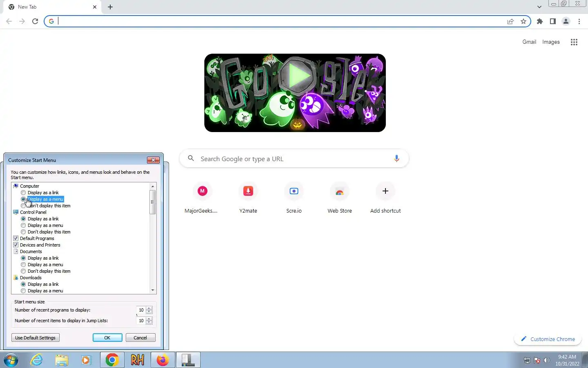Increase Jump Lists items count spinner
Viewport: 588px width, 368px height.
[149, 319]
